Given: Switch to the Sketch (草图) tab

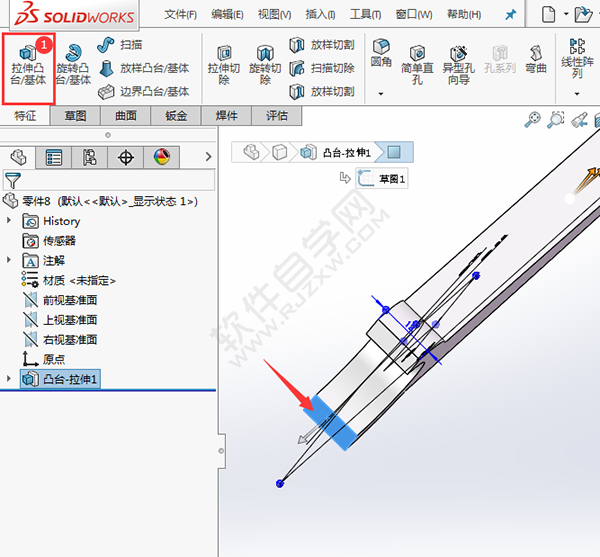Looking at the screenshot, I should (75, 116).
